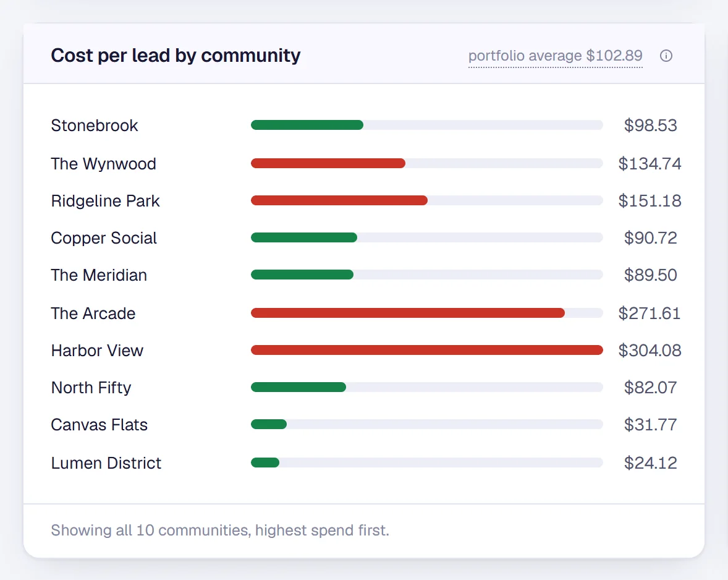728x580 pixels.
Task: Select the Harbor View community label
Action: (x=97, y=351)
